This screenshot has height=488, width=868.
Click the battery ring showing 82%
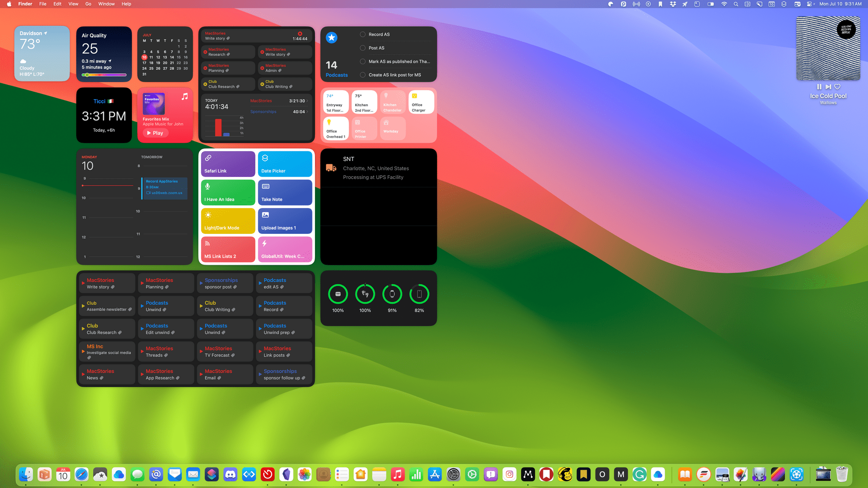(419, 294)
